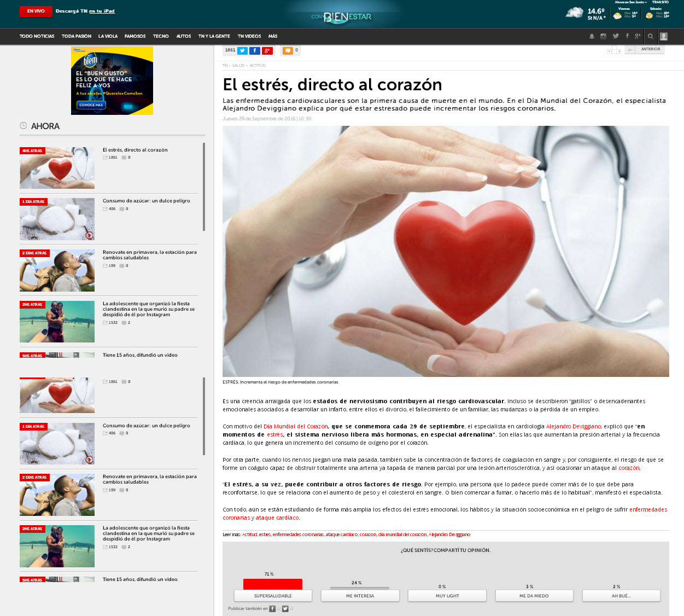Open the sidebar thumbnail labeled 4HS ATRÁS
This screenshot has width=684, height=616.
point(57,168)
